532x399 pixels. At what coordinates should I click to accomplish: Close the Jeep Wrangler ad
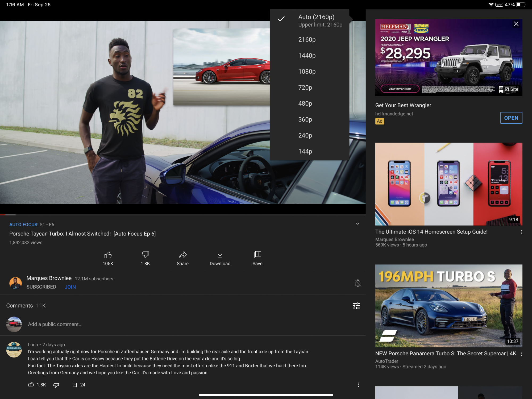(516, 24)
